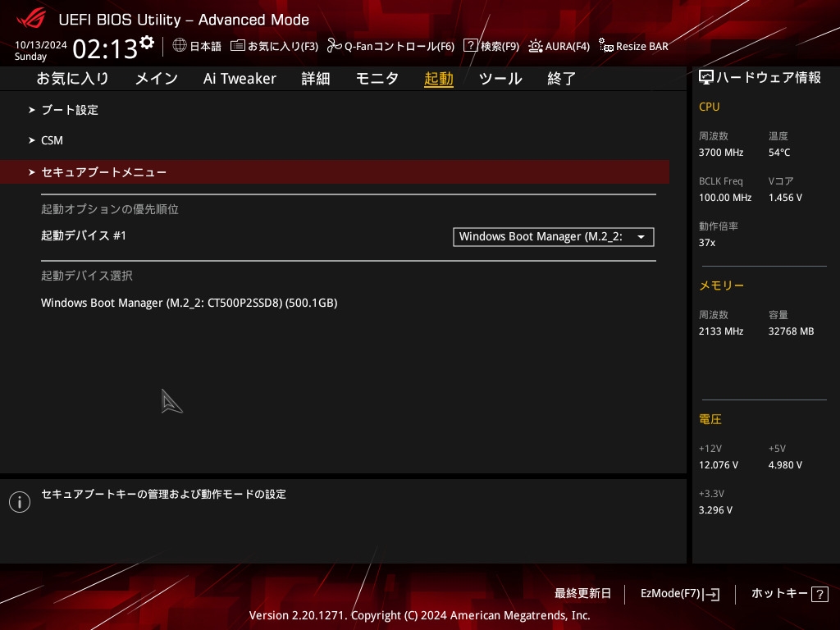Click 動作倍率 37x value
Viewport: 840px width, 630px height.
706,243
